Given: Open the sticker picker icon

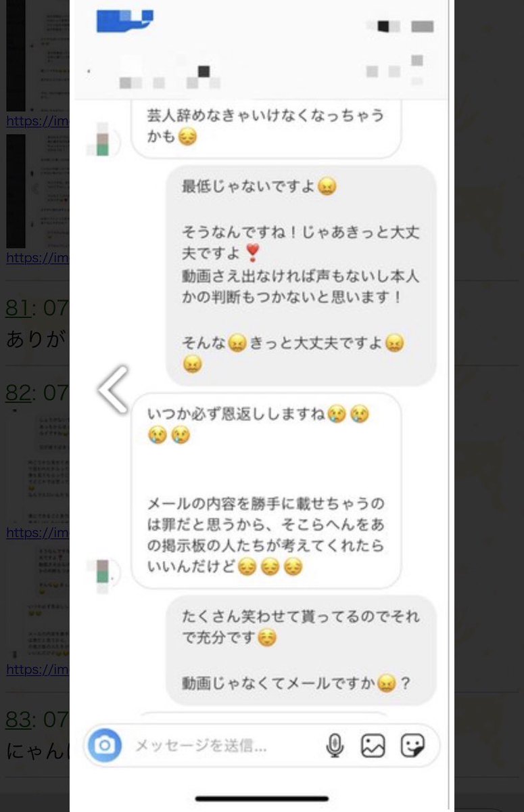Looking at the screenshot, I should click(x=412, y=746).
